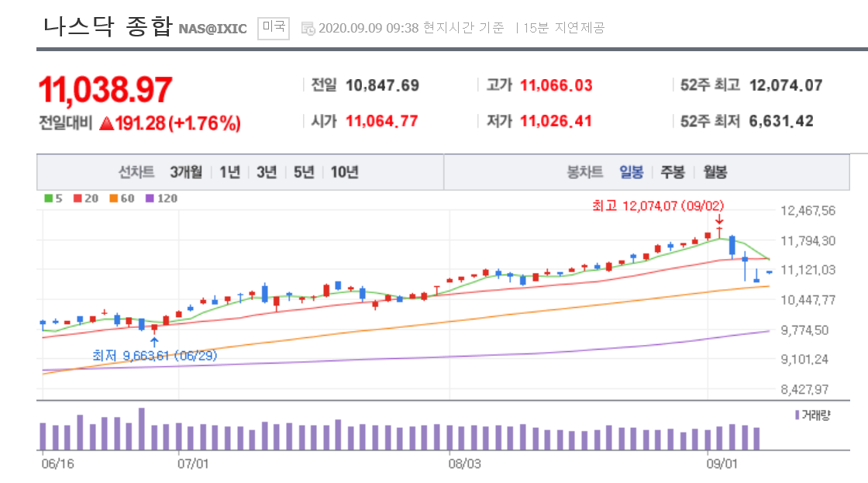Click the 최고 12,074.07 (09/02) chart annotation
868x483 pixels.
pyautogui.click(x=658, y=206)
